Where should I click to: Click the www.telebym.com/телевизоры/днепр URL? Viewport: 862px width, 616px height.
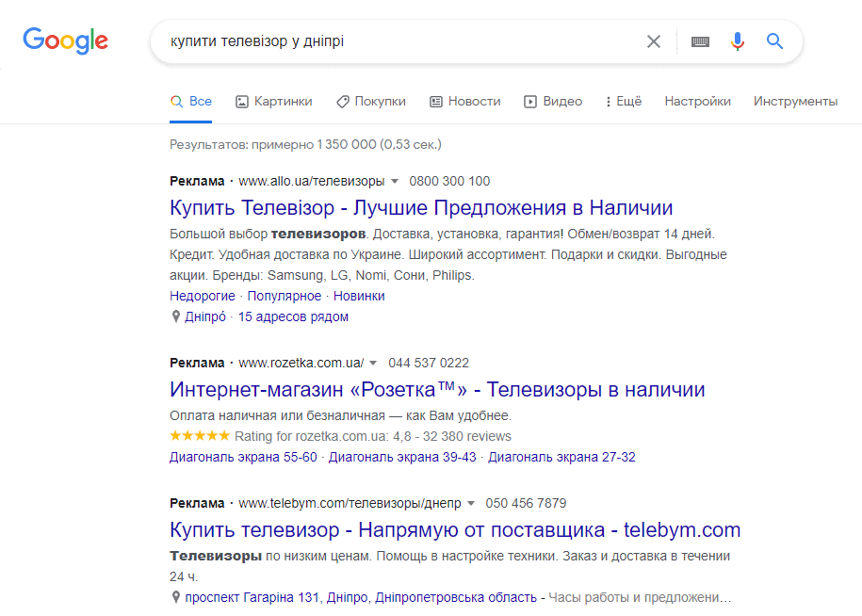[350, 503]
